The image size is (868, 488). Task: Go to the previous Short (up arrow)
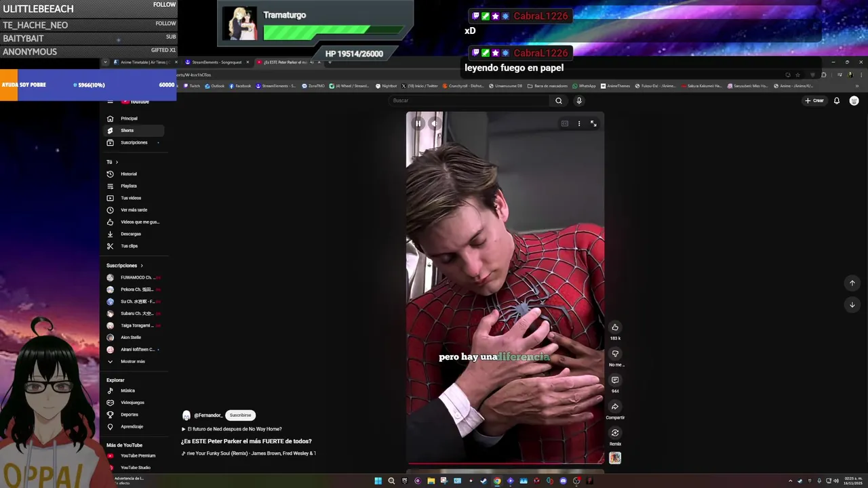coord(852,283)
